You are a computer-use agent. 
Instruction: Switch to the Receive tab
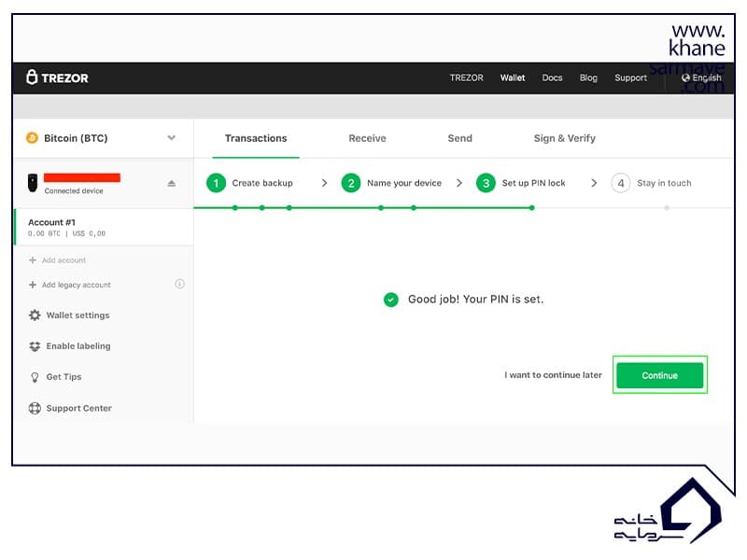(367, 138)
